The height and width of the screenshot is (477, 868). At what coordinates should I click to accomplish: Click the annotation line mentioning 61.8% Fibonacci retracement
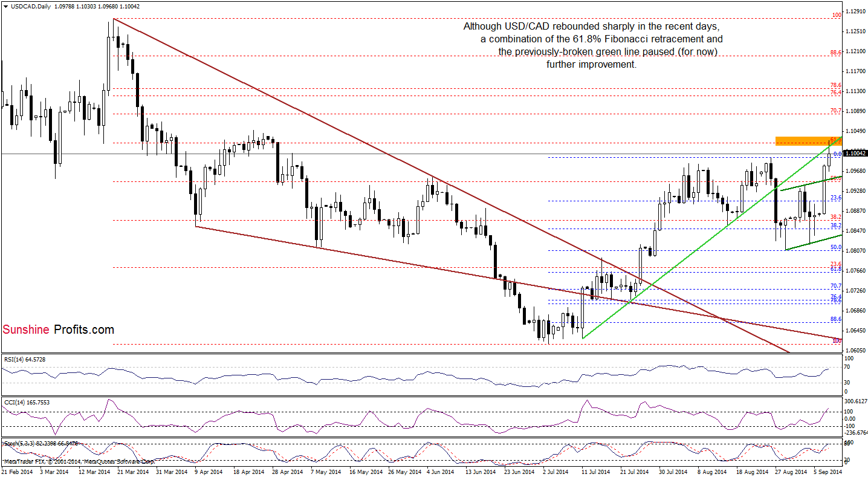pyautogui.click(x=601, y=39)
